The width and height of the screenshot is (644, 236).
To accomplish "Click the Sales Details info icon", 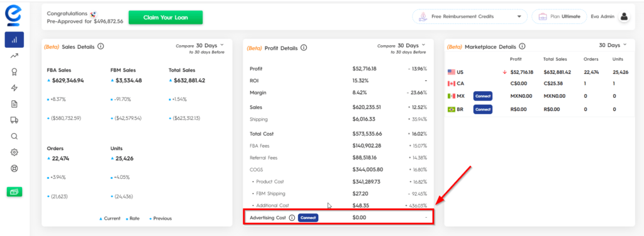I will 101,46.
